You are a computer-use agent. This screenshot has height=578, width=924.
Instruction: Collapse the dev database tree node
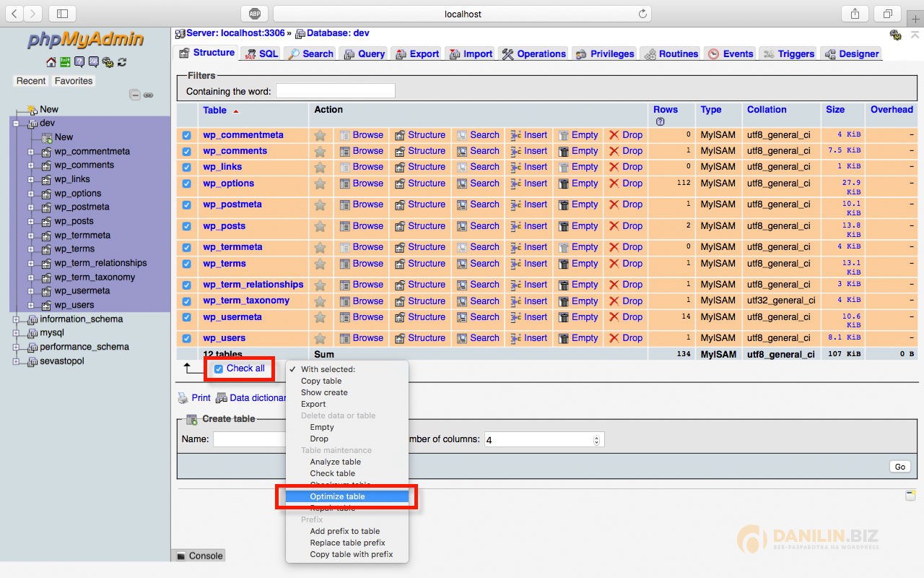pos(16,124)
